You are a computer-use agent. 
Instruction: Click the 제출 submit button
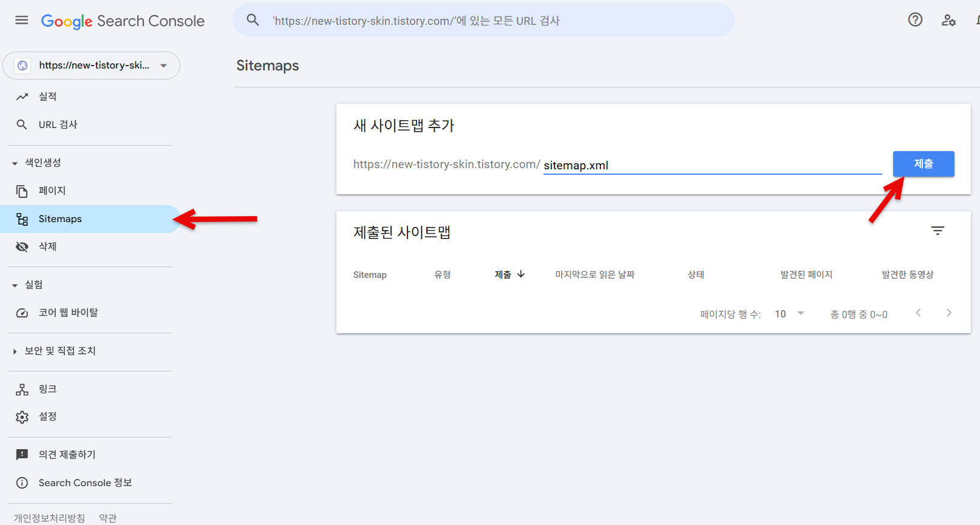tap(924, 164)
